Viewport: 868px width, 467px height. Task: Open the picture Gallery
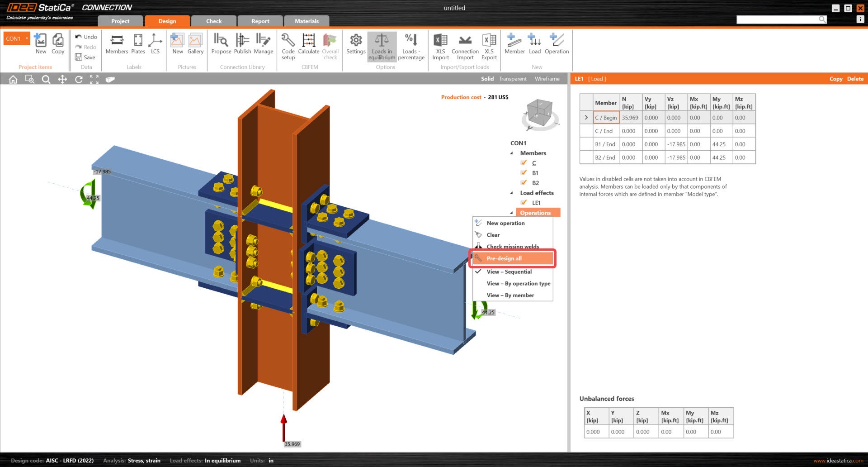195,44
